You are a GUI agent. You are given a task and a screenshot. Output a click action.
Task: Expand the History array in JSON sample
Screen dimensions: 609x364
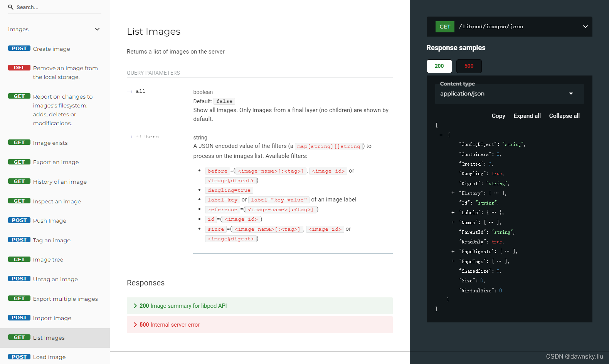453,193
